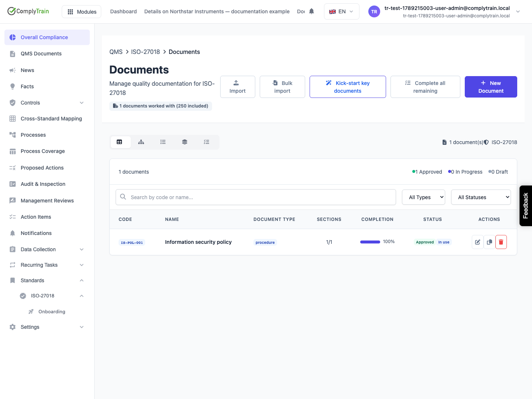This screenshot has height=399, width=532.
Task: Click the ISO-27018 badge icon in sidebar
Action: tap(23, 296)
